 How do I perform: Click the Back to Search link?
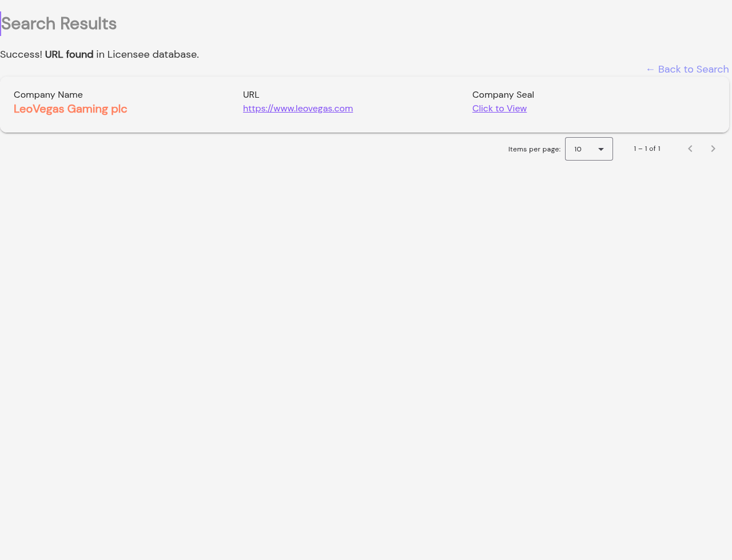(687, 69)
